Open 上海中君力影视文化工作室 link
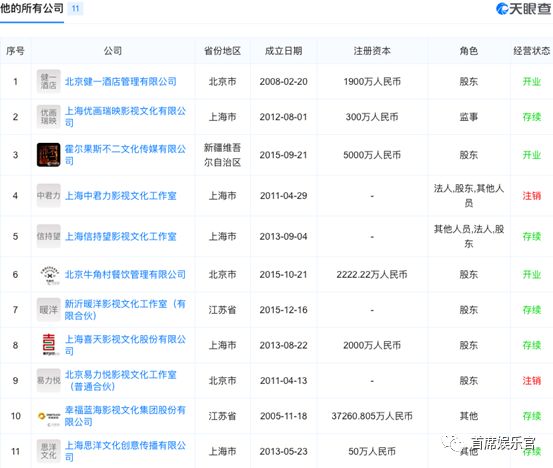 coord(121,196)
